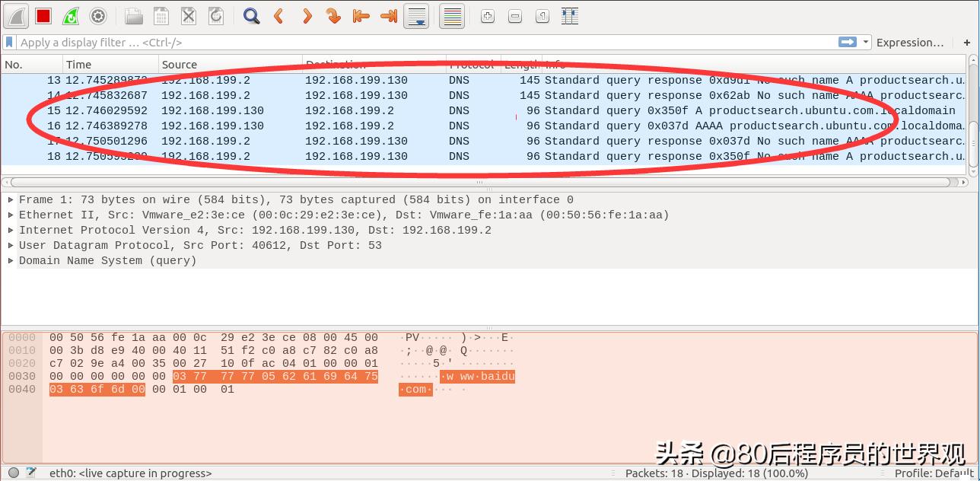The width and height of the screenshot is (980, 481).
Task: Jump to the first packet
Action: pyautogui.click(x=361, y=16)
